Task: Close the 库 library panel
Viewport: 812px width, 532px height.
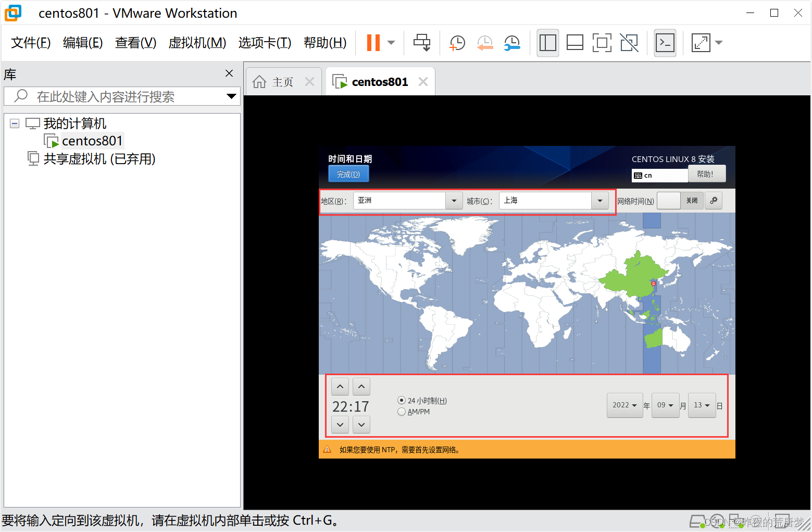Action: (229, 73)
